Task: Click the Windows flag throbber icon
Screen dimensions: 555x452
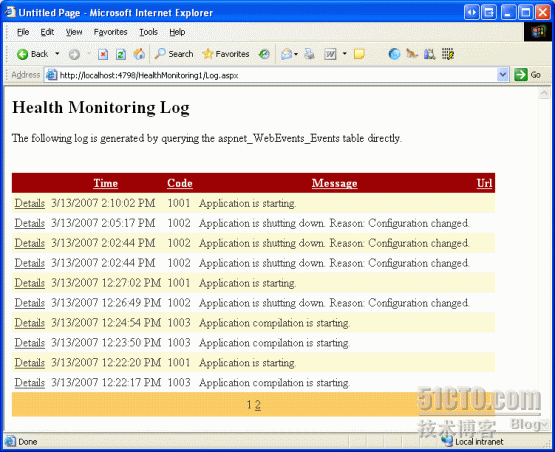Action: point(538,32)
